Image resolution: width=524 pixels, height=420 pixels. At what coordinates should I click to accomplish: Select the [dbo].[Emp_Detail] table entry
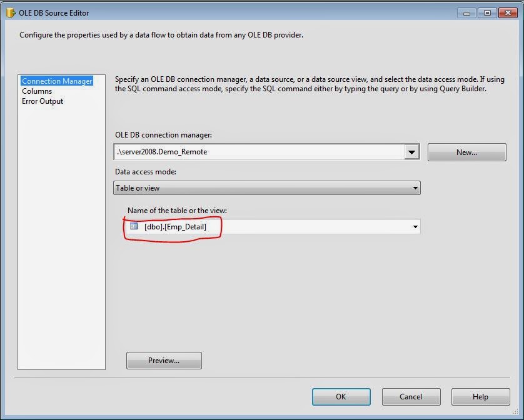pyautogui.click(x=175, y=227)
